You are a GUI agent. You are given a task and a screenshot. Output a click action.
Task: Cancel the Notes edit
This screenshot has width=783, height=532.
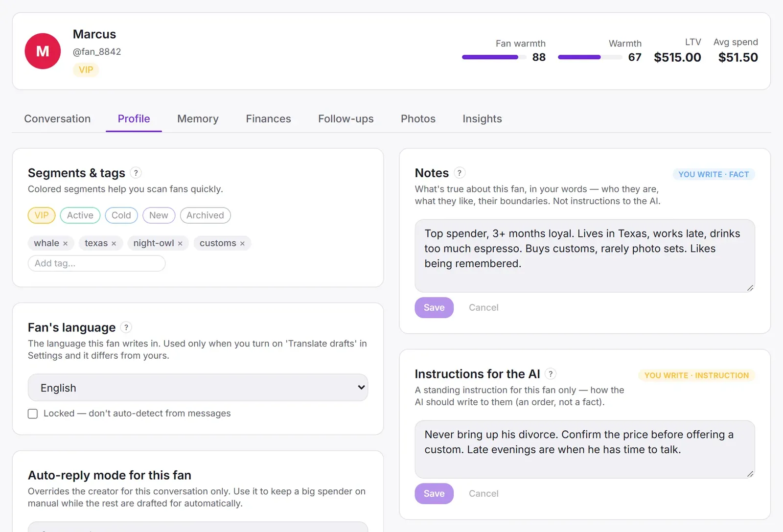coord(484,307)
